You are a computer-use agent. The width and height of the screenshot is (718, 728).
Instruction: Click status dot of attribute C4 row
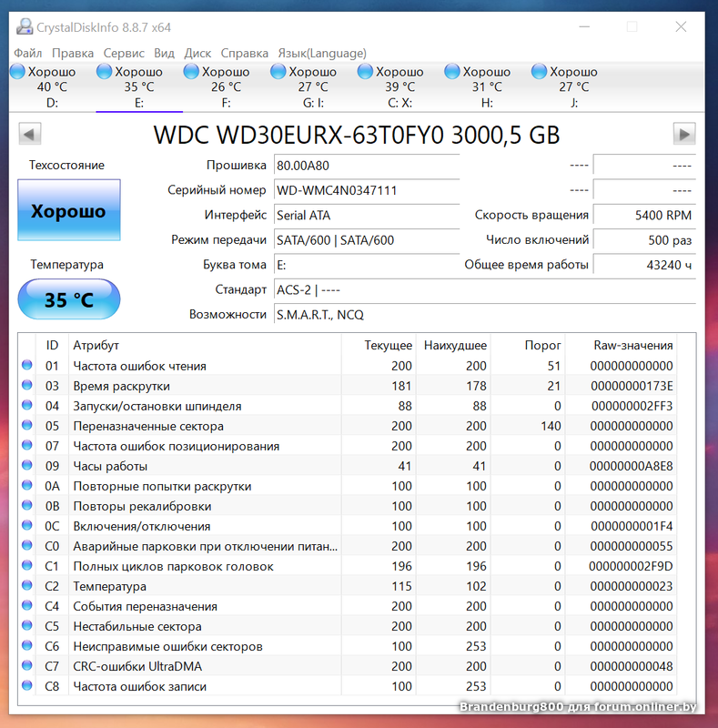[27, 605]
